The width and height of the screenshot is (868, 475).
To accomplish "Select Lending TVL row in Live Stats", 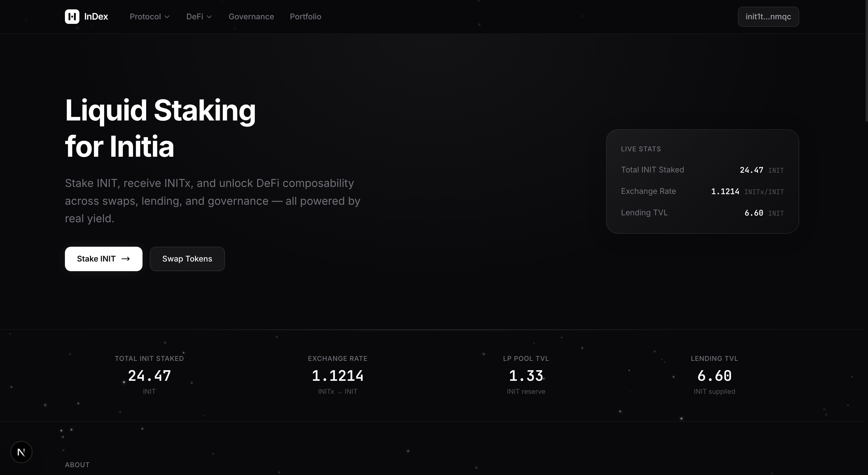I will point(702,213).
